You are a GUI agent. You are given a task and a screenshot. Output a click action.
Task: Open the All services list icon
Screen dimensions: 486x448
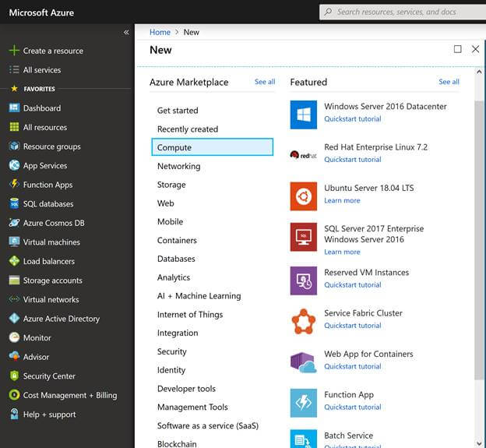(x=14, y=69)
